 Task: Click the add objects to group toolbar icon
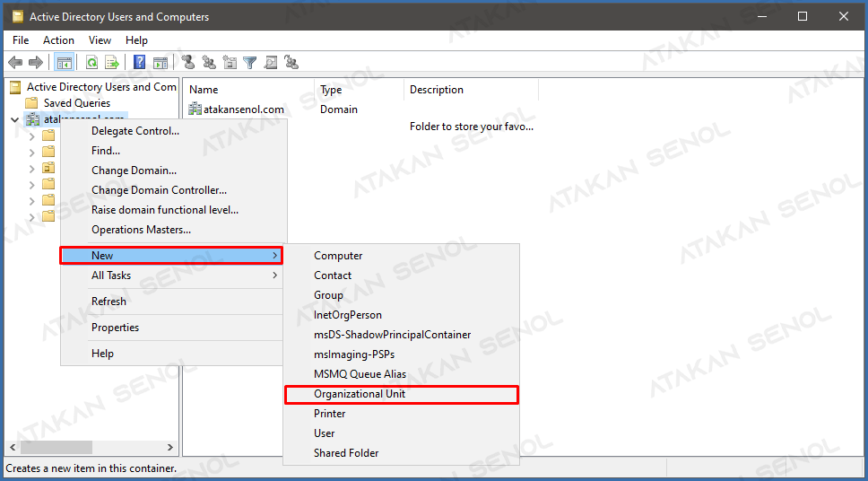coord(291,63)
